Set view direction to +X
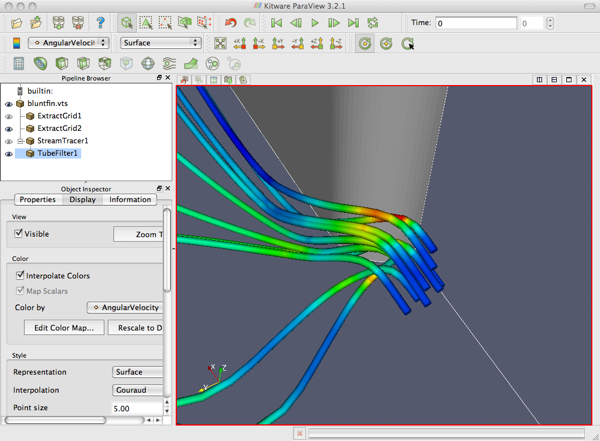 (x=240, y=43)
